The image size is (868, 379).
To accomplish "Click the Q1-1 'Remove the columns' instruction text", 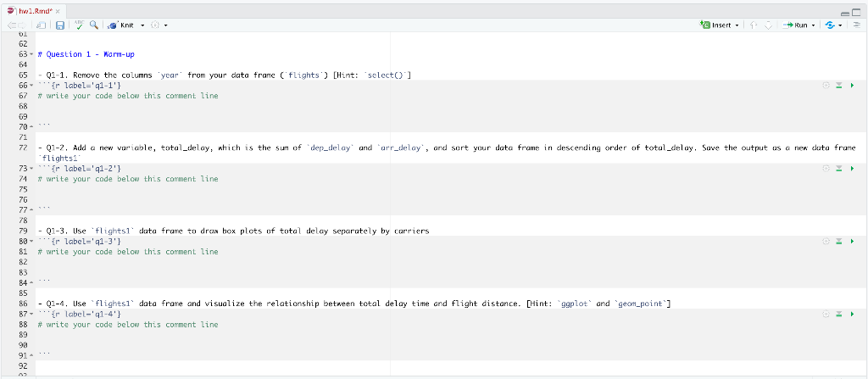I will point(224,75).
